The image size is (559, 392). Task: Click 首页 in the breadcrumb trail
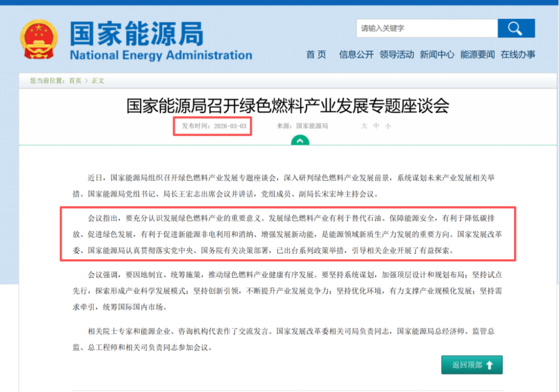tap(75, 81)
